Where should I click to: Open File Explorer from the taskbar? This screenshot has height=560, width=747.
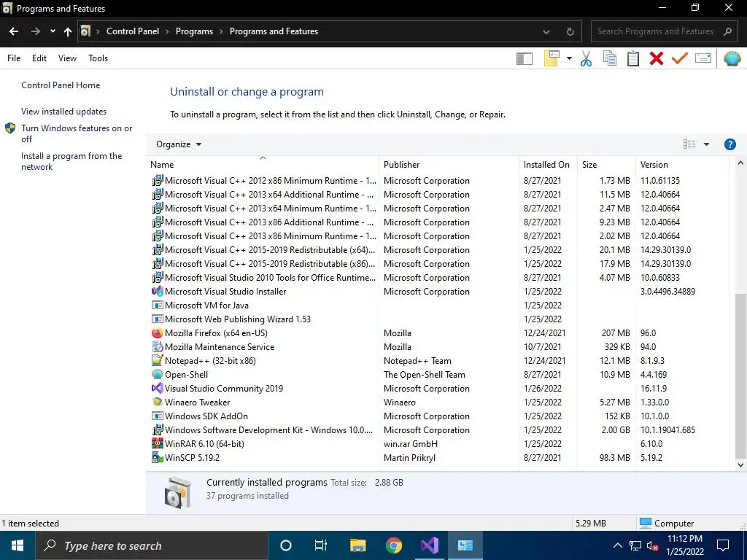pyautogui.click(x=357, y=545)
